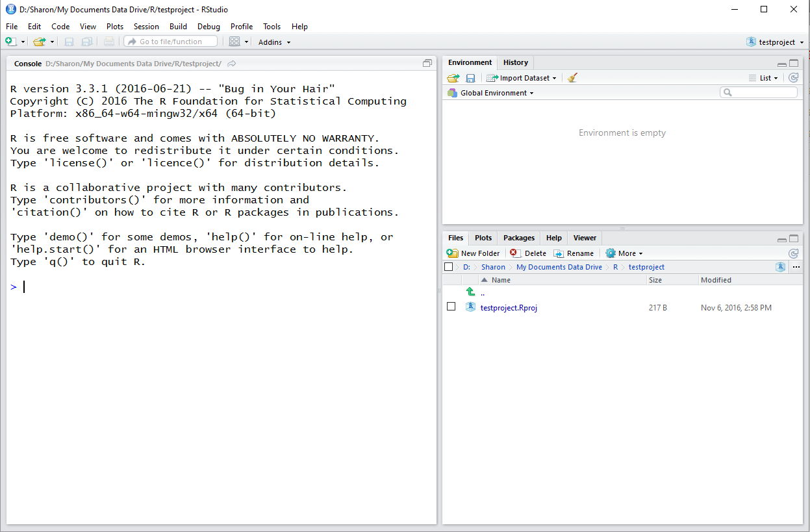Go to My Documents Data Drive breadcrumb
810x532 pixels.
(559, 267)
